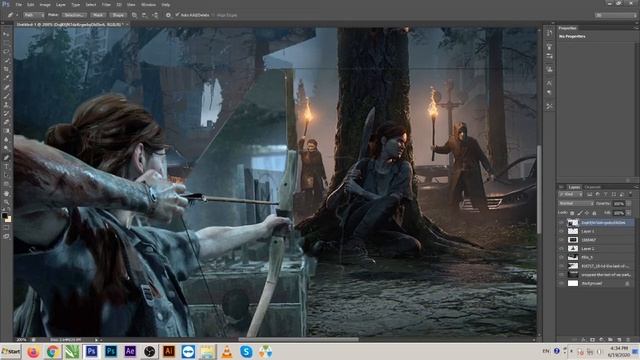Hide the Background layer
The width and height of the screenshot is (640, 360).
click(x=561, y=283)
